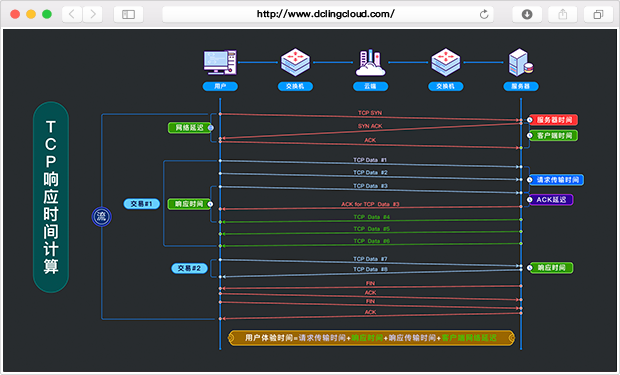Click the 交换机 label under the switch beside 服务器

446,86
